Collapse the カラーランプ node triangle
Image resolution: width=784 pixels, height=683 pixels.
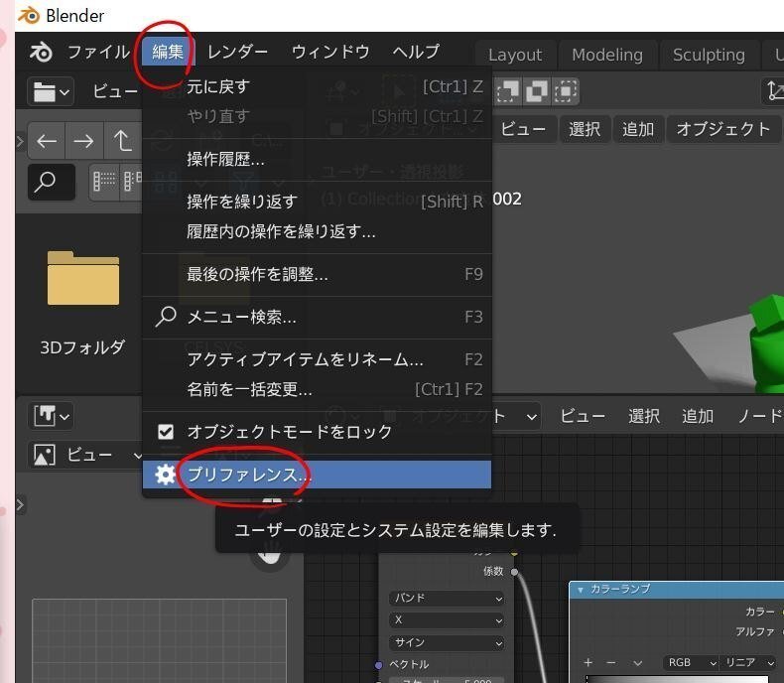pyautogui.click(x=580, y=590)
